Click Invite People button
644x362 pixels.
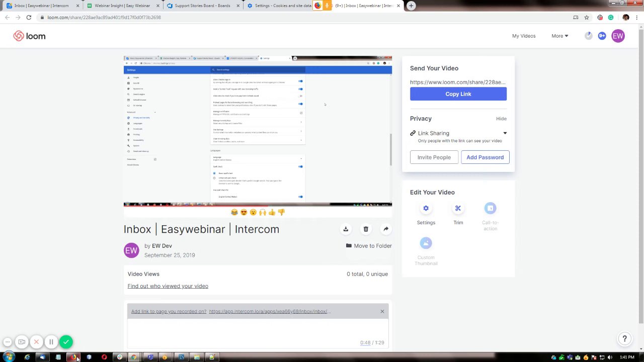tap(434, 157)
